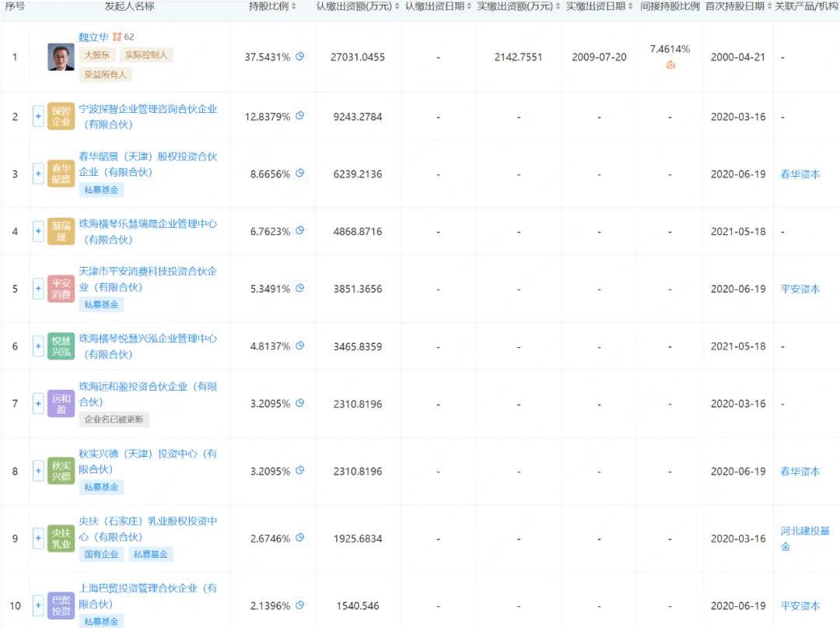The height and width of the screenshot is (628, 840).
Task: Click 私募基金 tag under 春华韶景
Action: coord(101,190)
